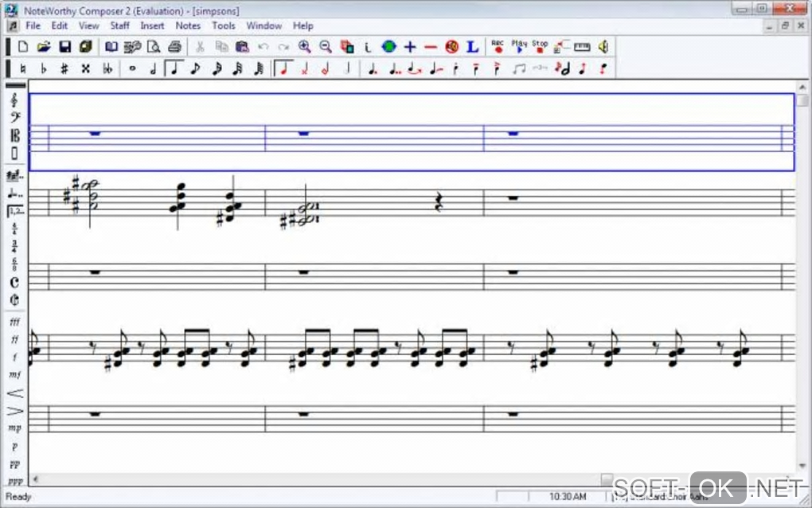
Task: Insert common time signature
Action: (x=14, y=282)
